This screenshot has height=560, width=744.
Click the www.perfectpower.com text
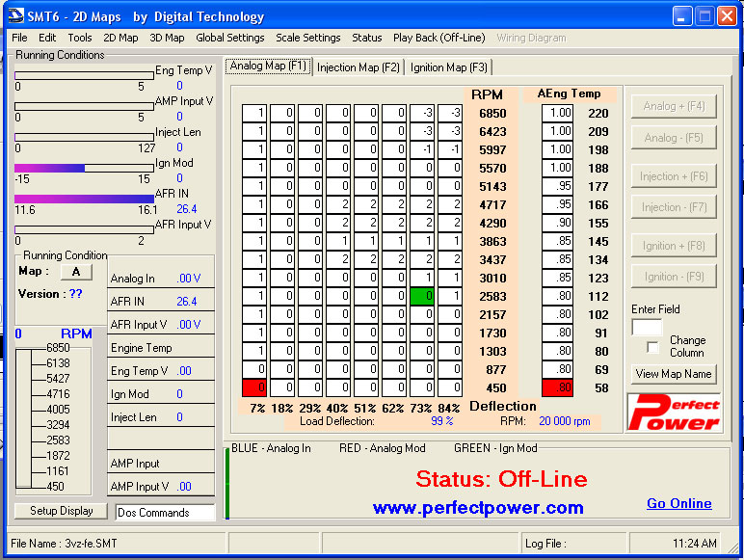[x=478, y=508]
